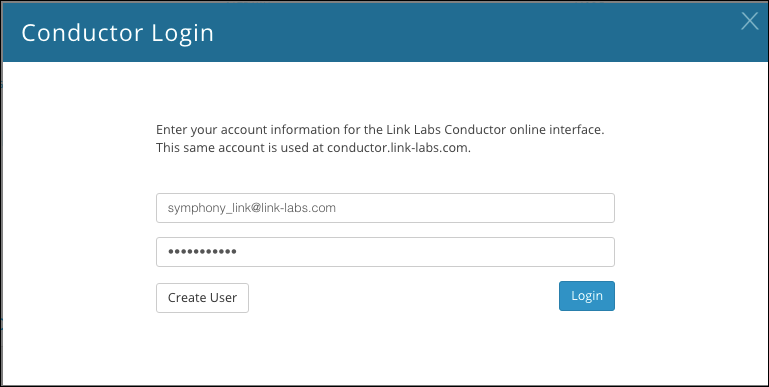Select the white Create User button
This screenshot has width=769, height=387.
pyautogui.click(x=202, y=298)
